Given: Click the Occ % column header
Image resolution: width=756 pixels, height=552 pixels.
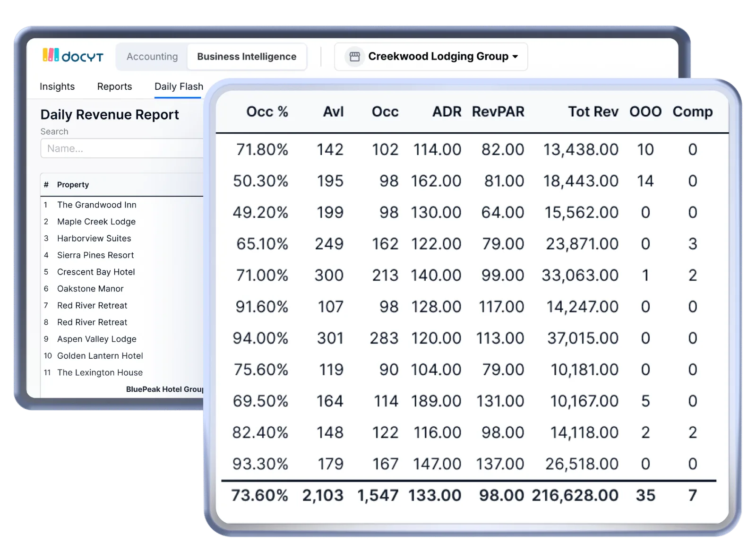Looking at the screenshot, I should (x=267, y=112).
